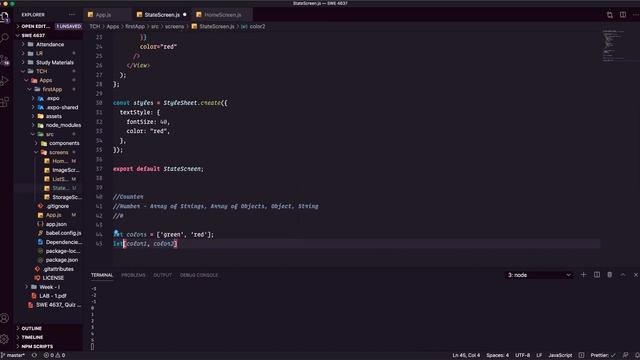Open the LICENSE file
640x360 pixels.
pos(49,278)
